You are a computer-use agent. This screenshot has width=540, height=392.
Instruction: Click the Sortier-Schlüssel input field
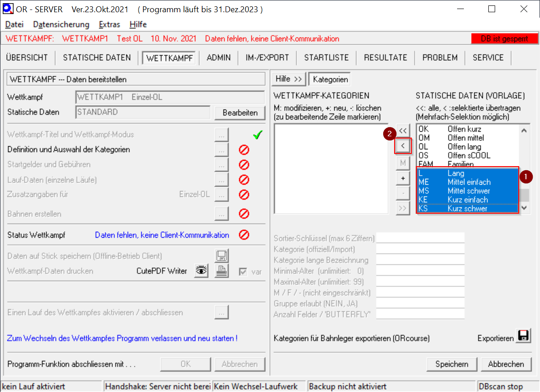coord(420,238)
